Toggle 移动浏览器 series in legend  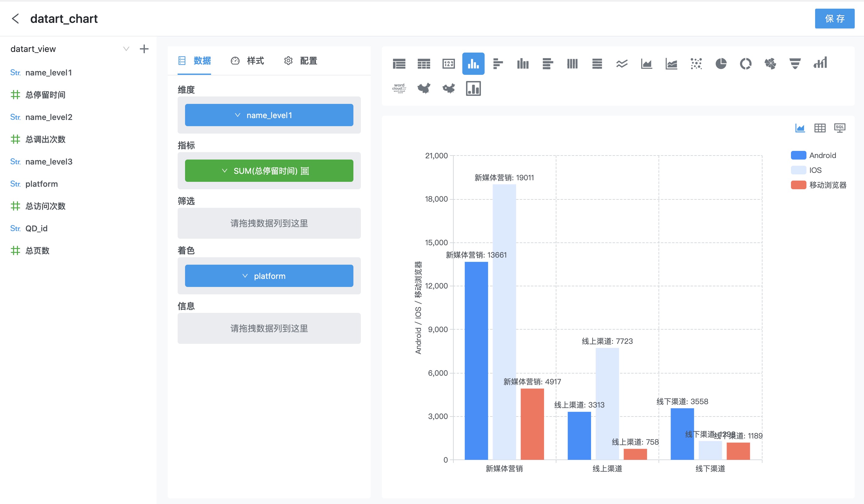[x=819, y=185]
